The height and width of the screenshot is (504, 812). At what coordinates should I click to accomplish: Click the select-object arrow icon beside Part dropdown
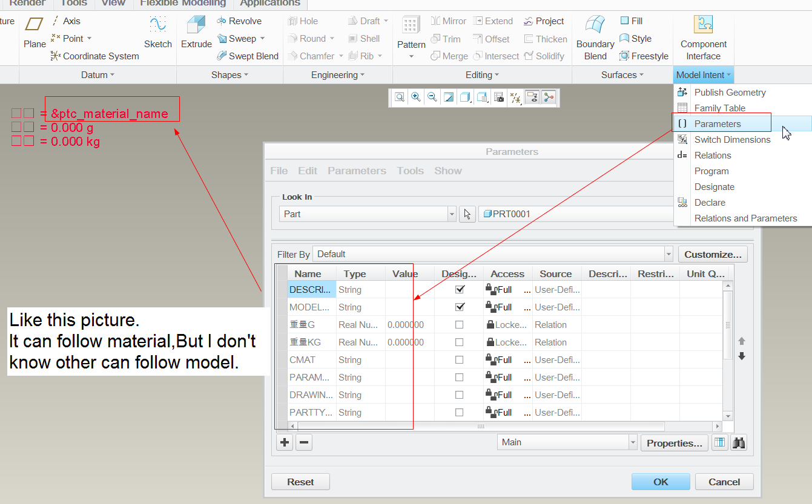(467, 214)
